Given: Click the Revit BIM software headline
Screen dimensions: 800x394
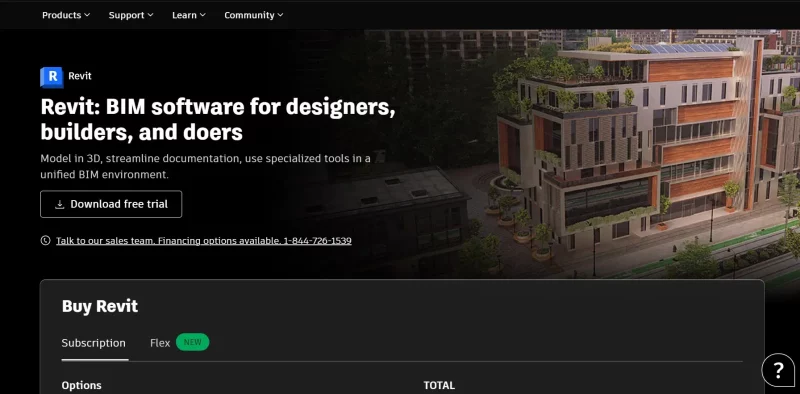Looking at the screenshot, I should click(218, 119).
